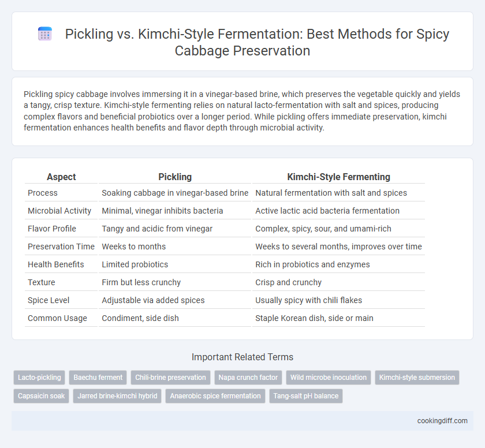Select the Baechu ferment tag
This screenshot has width=485, height=448.
click(x=98, y=378)
